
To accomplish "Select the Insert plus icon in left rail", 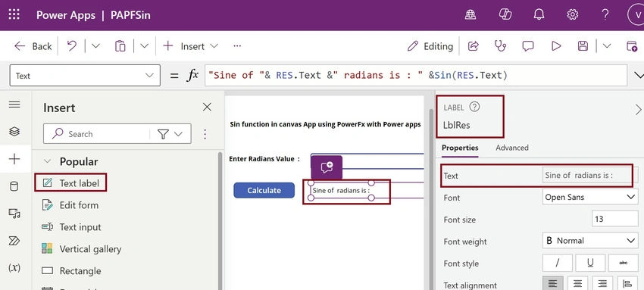I will [14, 159].
